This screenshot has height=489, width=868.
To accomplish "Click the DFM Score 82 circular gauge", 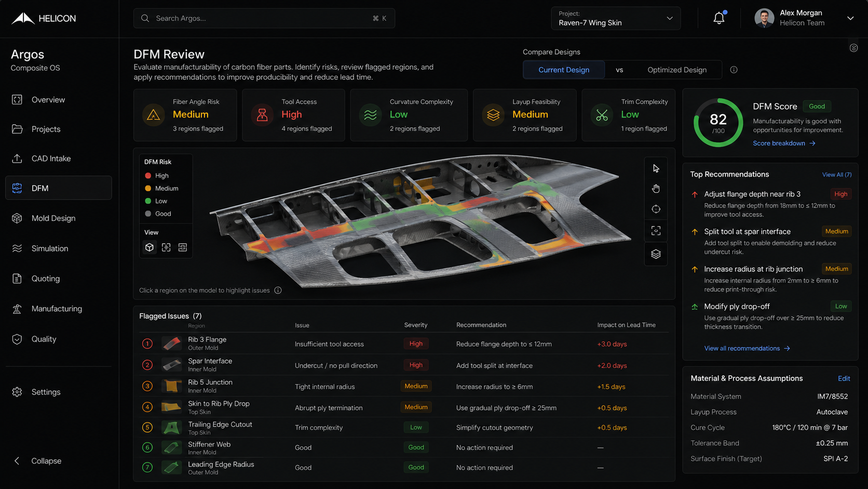I will (x=718, y=123).
